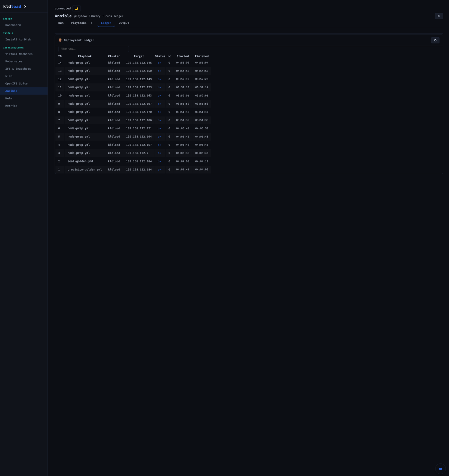Open Virtual Machines section
Screen dimensions: 449x476
coord(24,54)
